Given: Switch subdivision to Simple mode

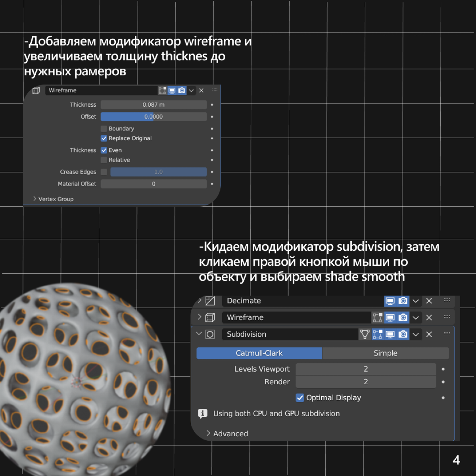Looking at the screenshot, I should click(386, 353).
